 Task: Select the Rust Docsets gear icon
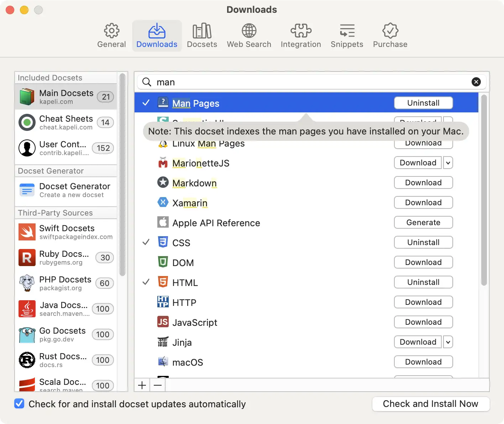click(27, 360)
